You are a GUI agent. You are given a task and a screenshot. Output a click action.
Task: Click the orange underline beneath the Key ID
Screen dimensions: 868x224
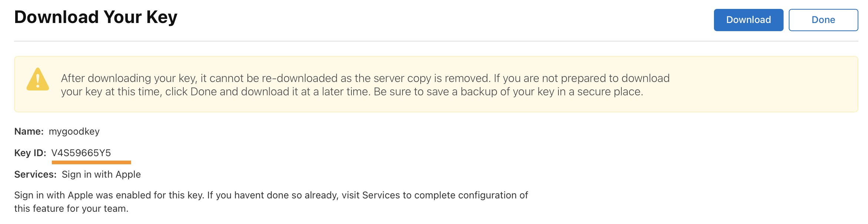click(91, 162)
